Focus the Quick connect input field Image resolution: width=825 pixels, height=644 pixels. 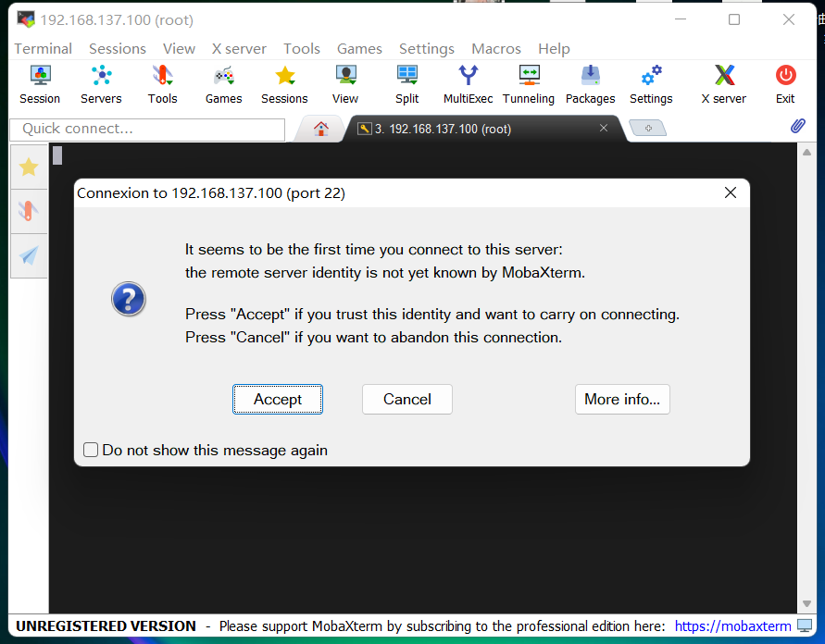[147, 130]
